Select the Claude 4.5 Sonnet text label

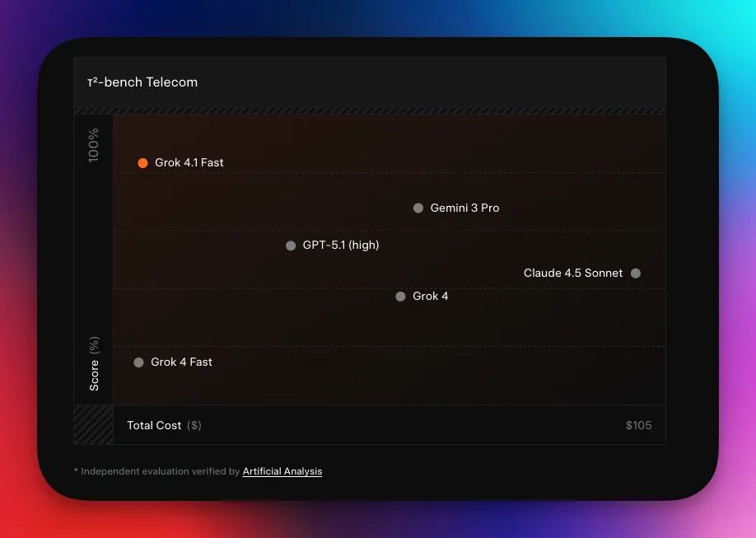[x=572, y=274]
